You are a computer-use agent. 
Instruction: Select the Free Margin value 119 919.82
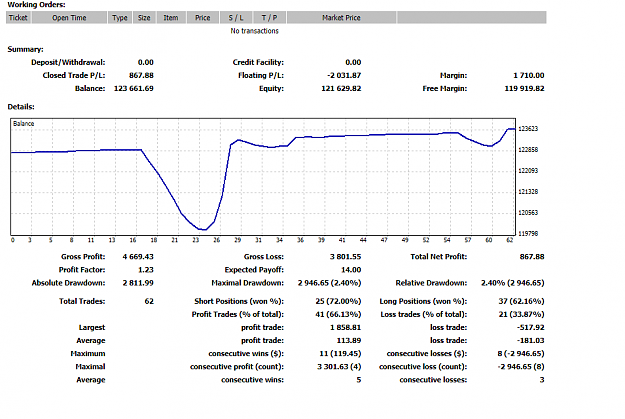point(525,89)
